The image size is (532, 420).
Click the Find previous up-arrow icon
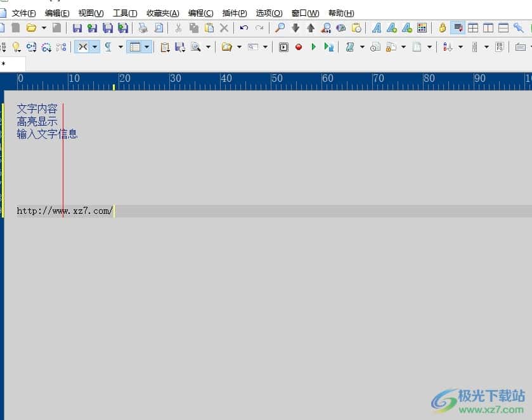point(311,28)
